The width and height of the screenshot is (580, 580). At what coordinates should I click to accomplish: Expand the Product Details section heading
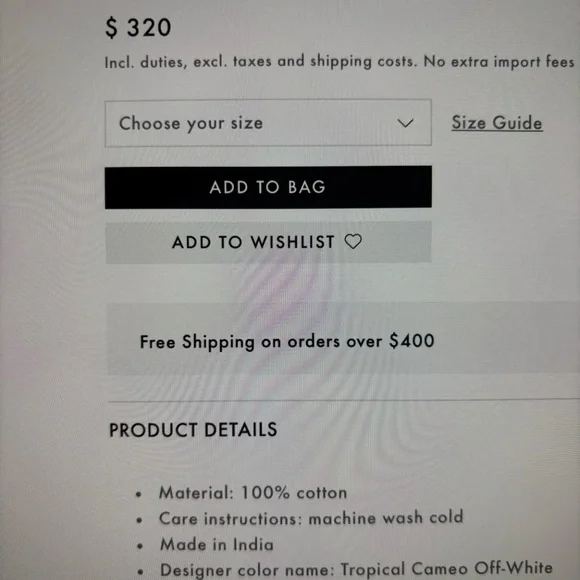[193, 430]
